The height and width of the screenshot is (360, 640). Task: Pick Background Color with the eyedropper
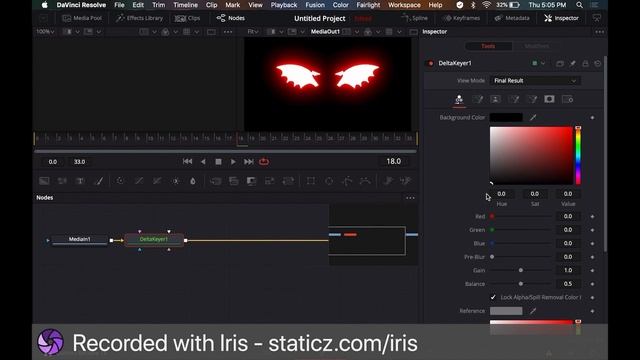pos(533,118)
